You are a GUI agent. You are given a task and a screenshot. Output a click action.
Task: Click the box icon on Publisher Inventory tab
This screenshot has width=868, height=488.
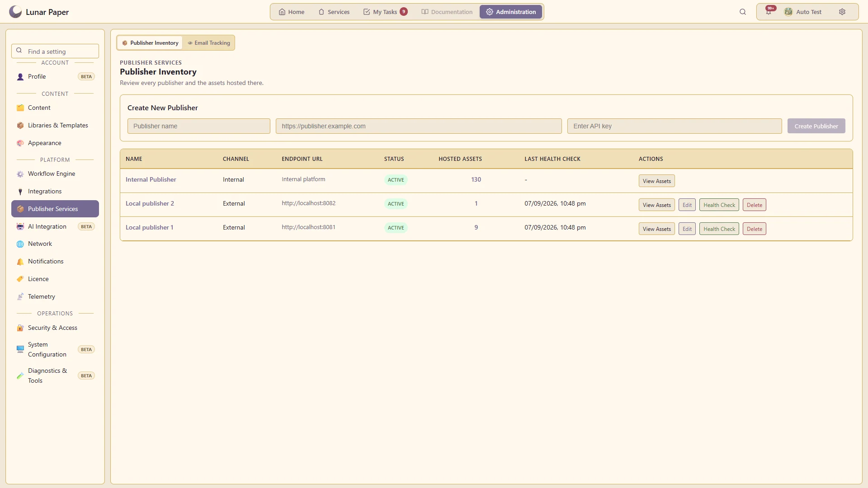(125, 43)
